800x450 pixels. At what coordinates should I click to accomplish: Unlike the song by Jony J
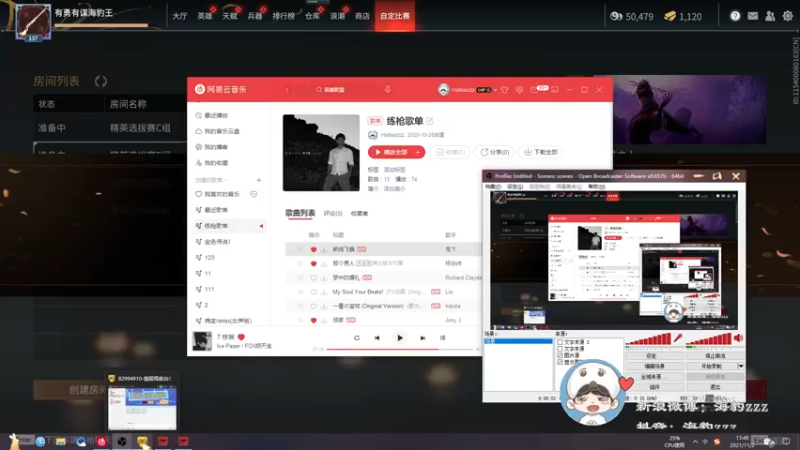click(x=314, y=320)
